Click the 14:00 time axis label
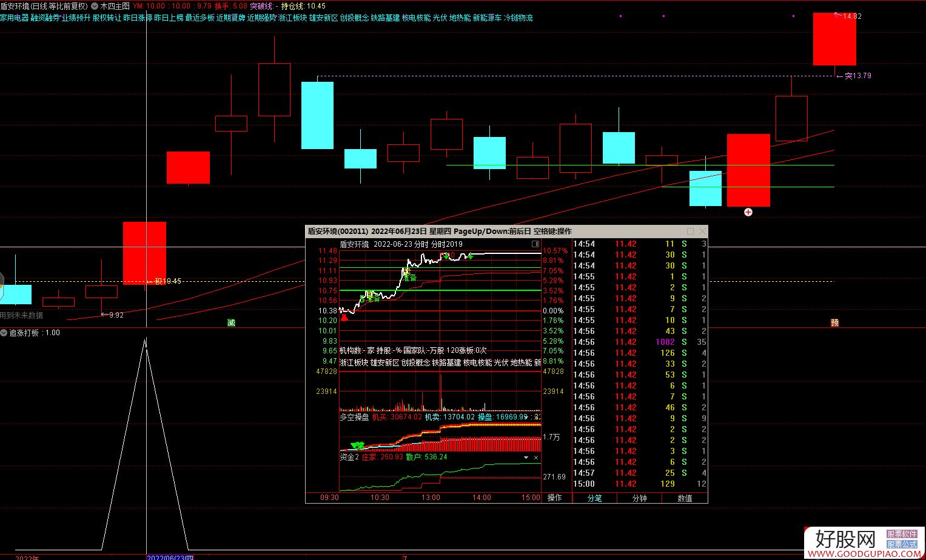The width and height of the screenshot is (926, 560). [481, 498]
